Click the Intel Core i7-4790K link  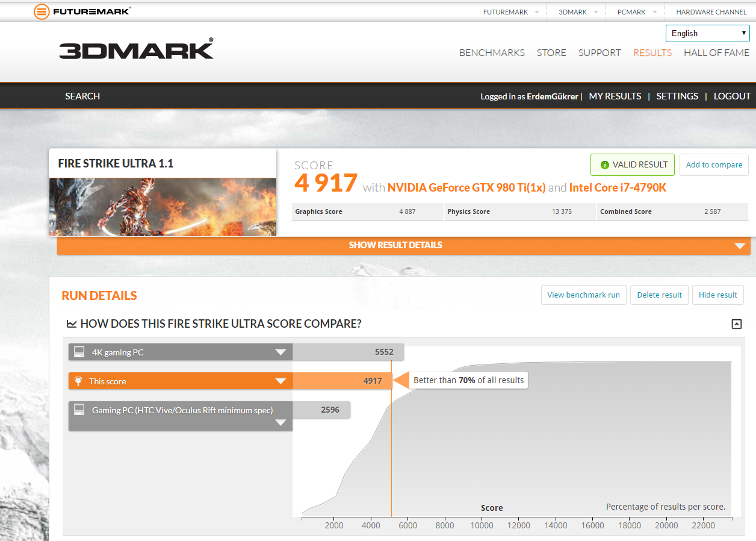point(618,187)
